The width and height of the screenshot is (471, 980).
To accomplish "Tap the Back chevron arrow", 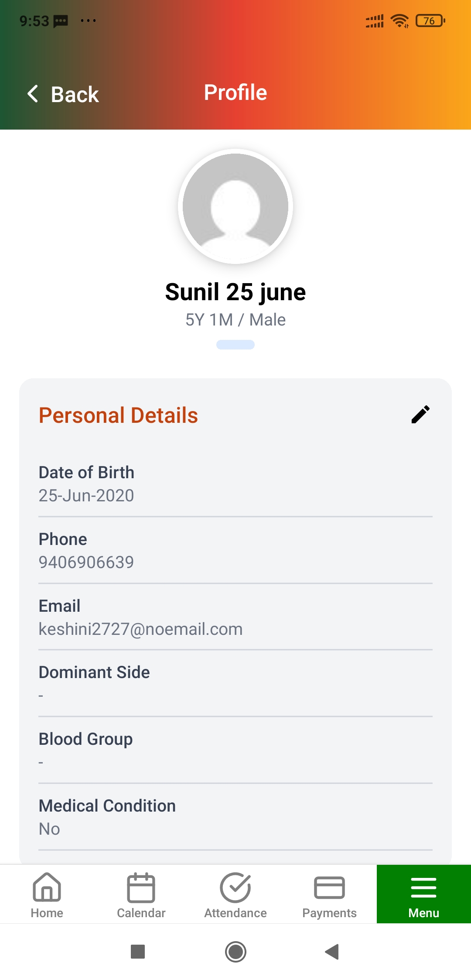I will click(x=33, y=93).
